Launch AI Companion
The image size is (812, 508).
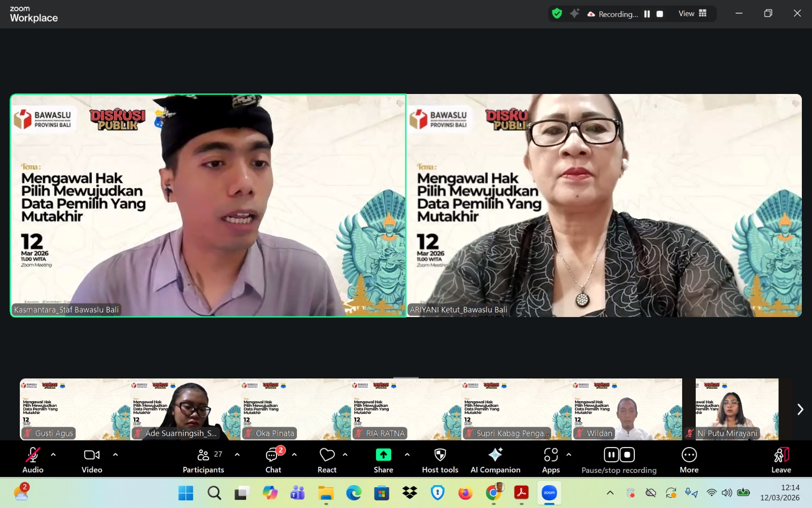[495, 460]
